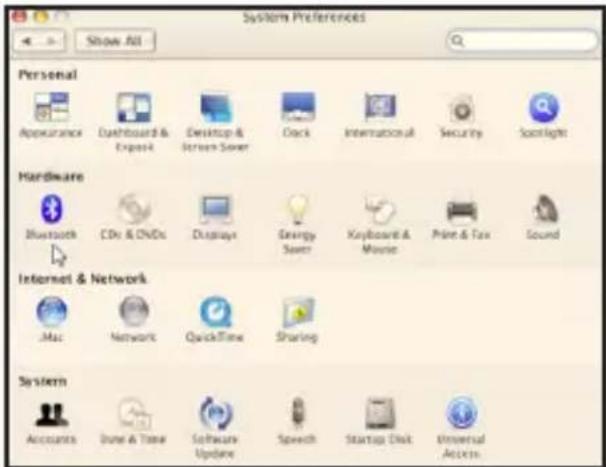The height and width of the screenshot is (467, 606).
Task: Click the Hardware section heading
Action: click(x=51, y=177)
